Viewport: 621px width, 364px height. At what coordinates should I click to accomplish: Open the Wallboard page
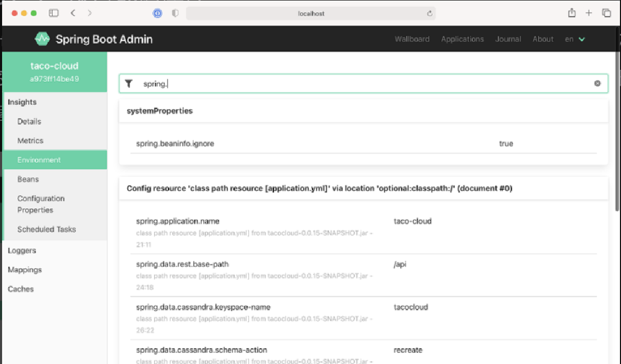[x=412, y=39]
